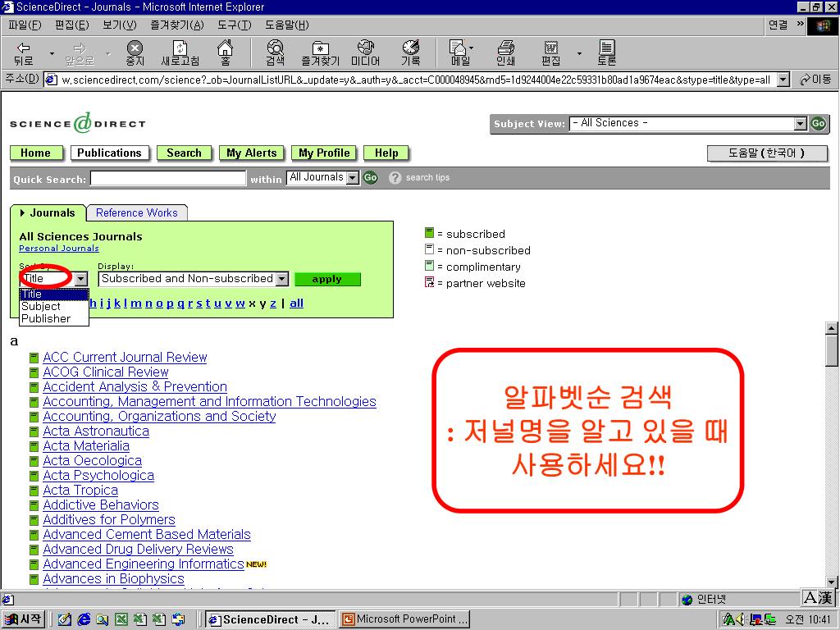Open the Acta Astronautica journal link

(x=96, y=431)
